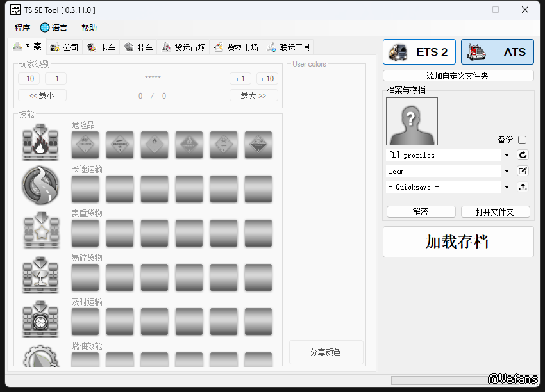Select the ATS game button
This screenshot has height=392, width=545.
(x=498, y=52)
